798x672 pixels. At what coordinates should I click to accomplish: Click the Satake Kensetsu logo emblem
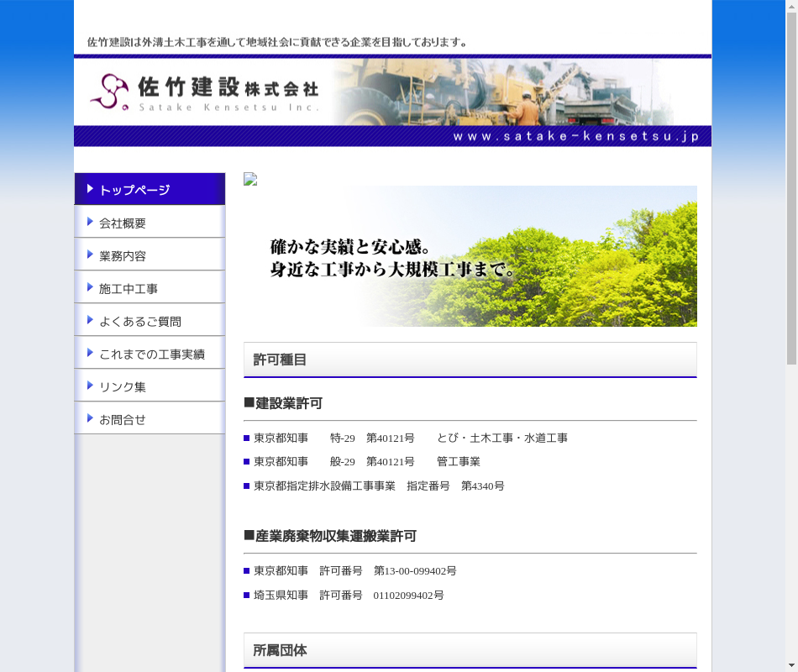click(109, 91)
